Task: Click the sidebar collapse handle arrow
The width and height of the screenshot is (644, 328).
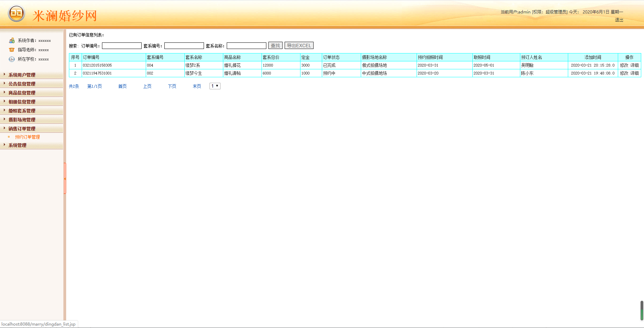Action: [65, 178]
